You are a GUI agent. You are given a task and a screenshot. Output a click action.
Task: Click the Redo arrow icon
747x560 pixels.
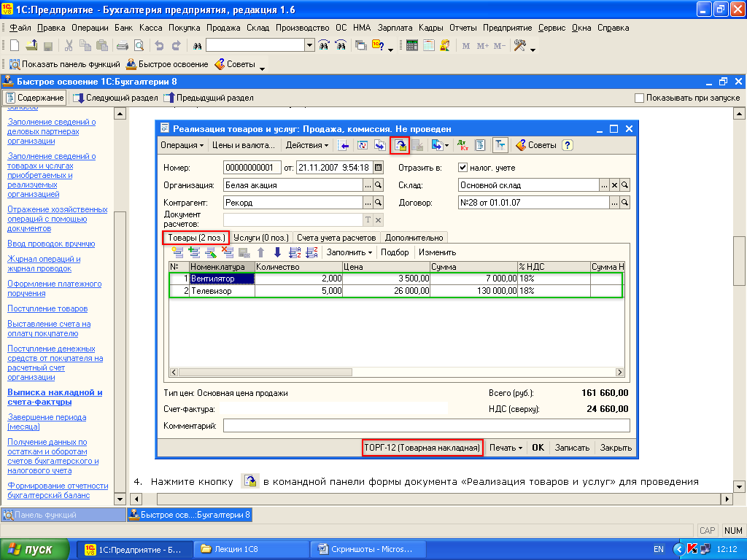177,45
